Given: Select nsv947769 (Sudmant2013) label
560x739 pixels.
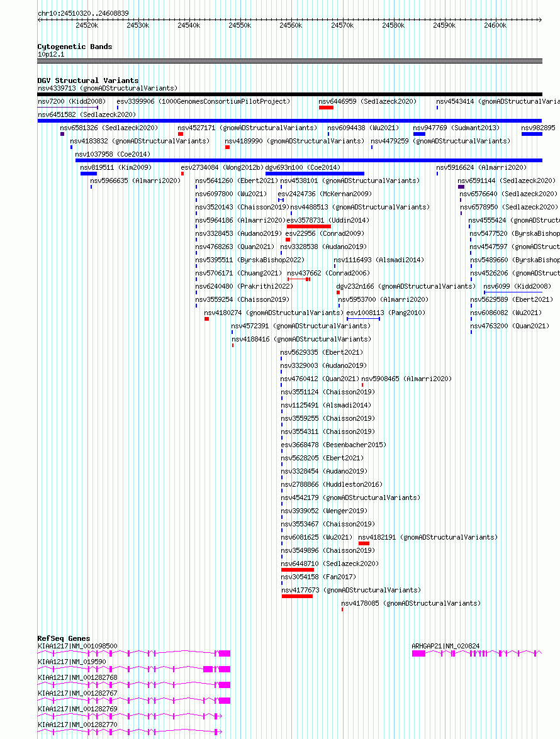Looking at the screenshot, I should click(456, 128).
